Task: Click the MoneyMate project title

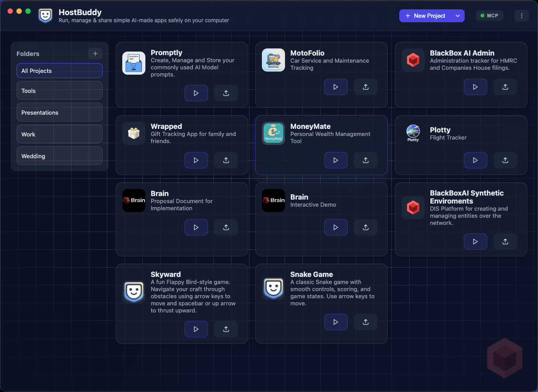Action: tap(310, 126)
